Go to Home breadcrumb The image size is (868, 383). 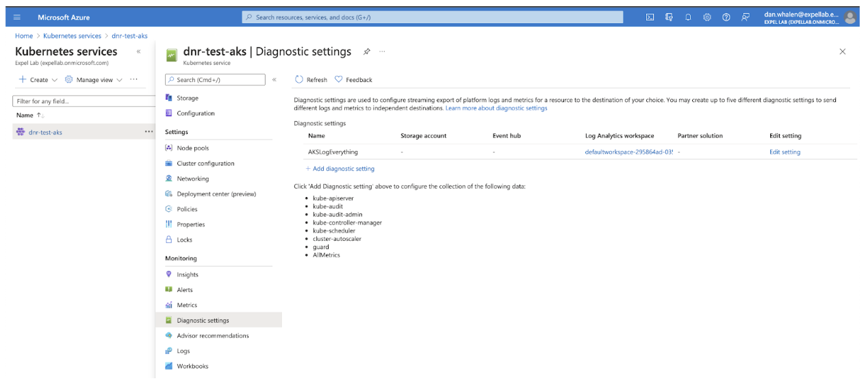click(x=24, y=36)
